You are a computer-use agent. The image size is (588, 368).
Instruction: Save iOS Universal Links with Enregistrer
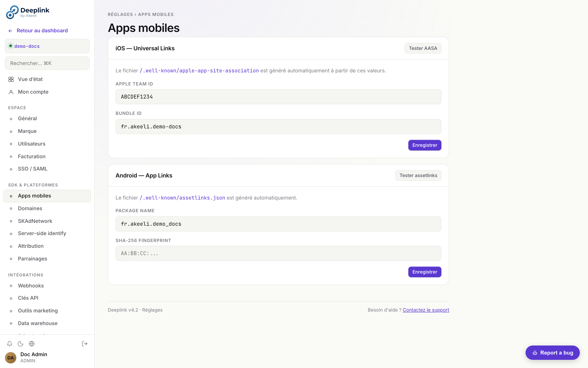(425, 145)
